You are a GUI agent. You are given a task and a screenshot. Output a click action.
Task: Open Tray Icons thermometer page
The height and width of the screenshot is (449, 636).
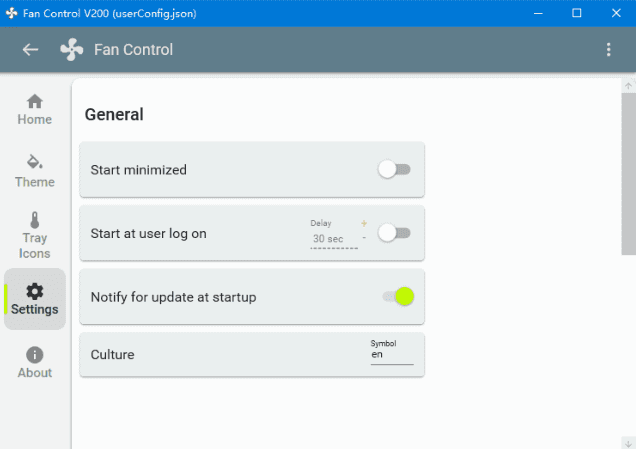pyautogui.click(x=35, y=235)
